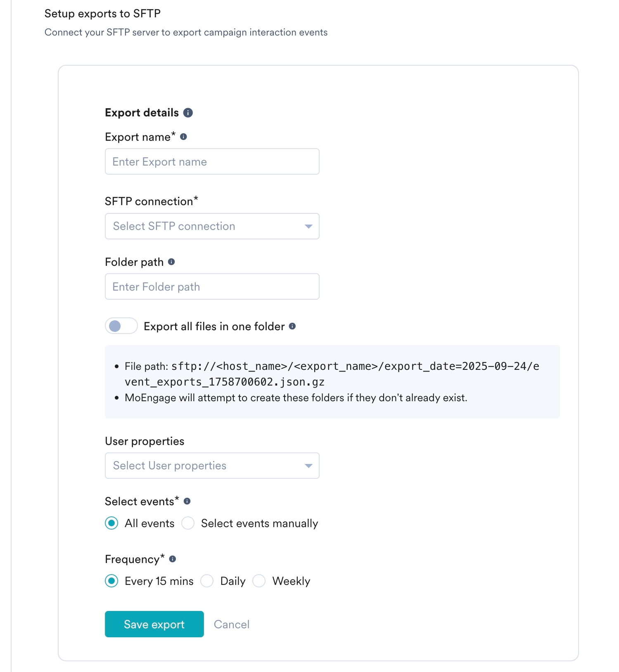Click the Enter Folder path field
619x672 pixels.
pyautogui.click(x=212, y=286)
